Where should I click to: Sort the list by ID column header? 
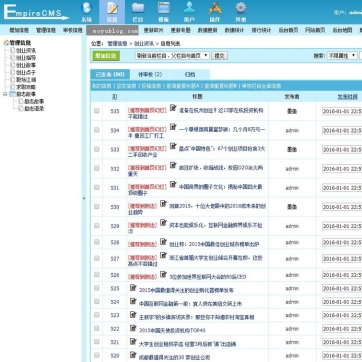pyautogui.click(x=115, y=96)
